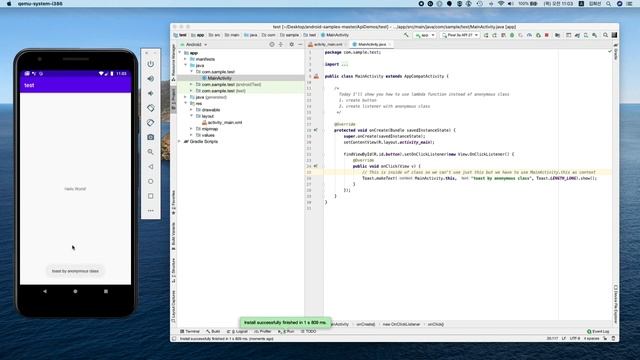Open the emulator extended controls three-dots menu

[x=151, y=211]
